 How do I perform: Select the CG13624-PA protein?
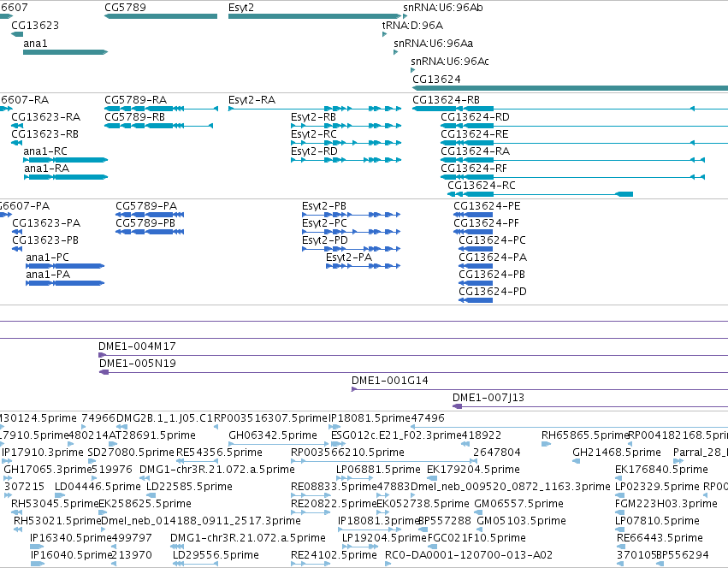pos(476,266)
